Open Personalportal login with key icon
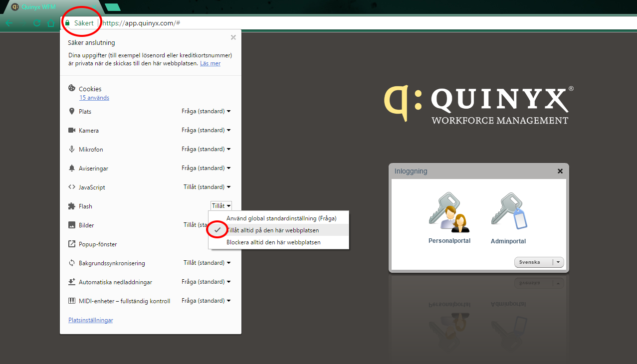Image resolution: width=637 pixels, height=364 pixels. coord(449,213)
